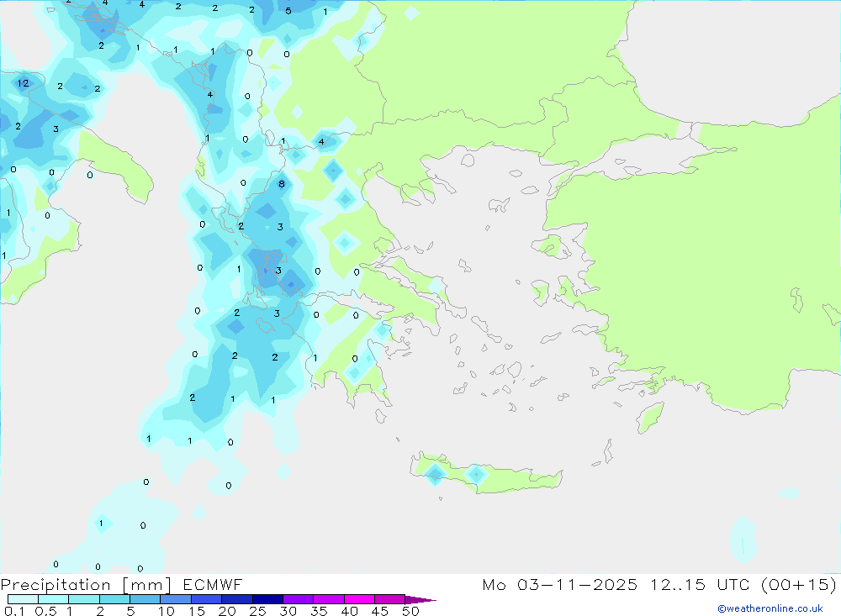Pick the legend swatch between 5 and 10

pos(145,599)
